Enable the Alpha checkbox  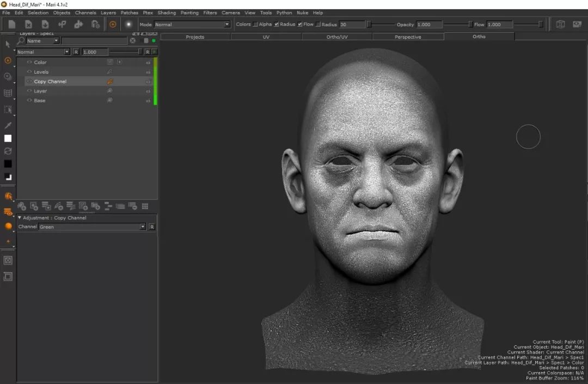[x=255, y=25]
